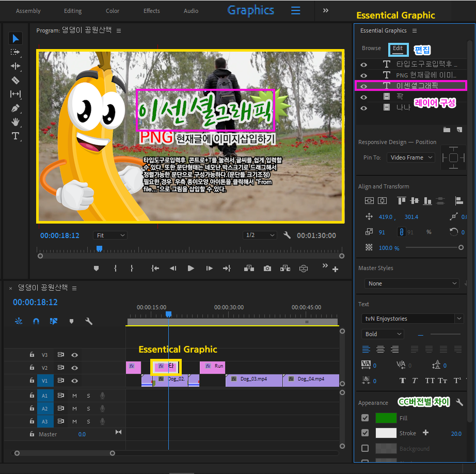Align text left
The width and height of the screenshot is (476, 474).
pos(366,350)
